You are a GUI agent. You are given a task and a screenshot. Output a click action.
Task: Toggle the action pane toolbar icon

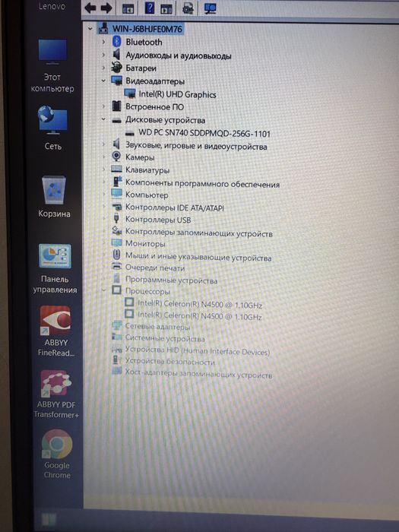tap(166, 8)
